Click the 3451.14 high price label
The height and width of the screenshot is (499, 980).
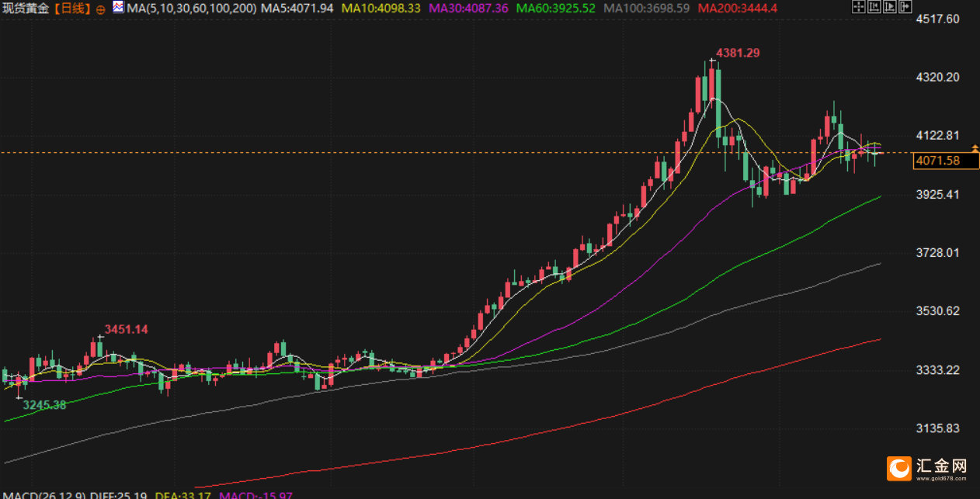point(127,329)
